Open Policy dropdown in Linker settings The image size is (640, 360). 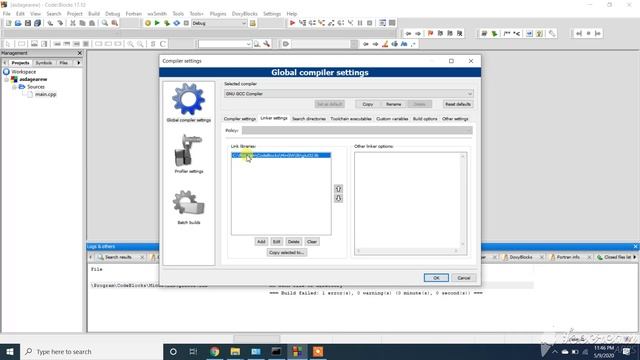coord(357,130)
